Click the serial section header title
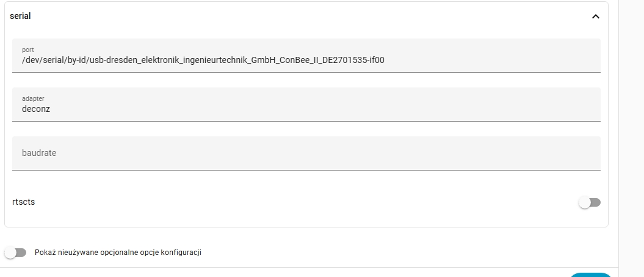This screenshot has height=277, width=644. (x=20, y=17)
